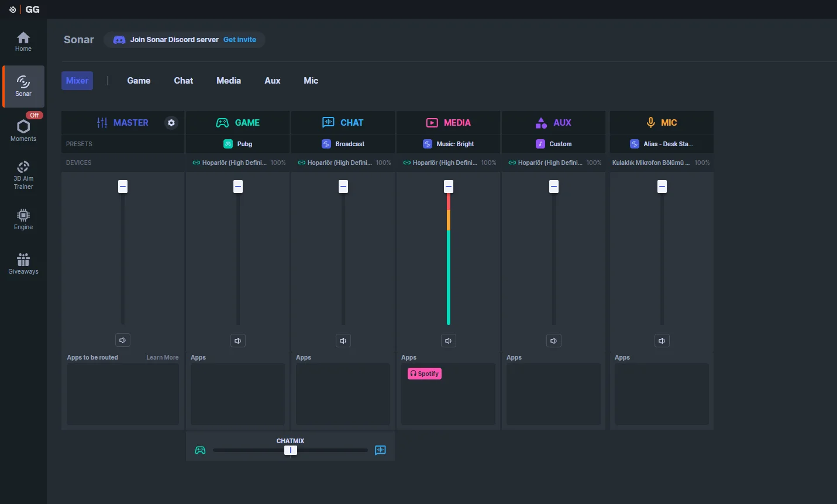Open Moments in the sidebar
837x504 pixels.
point(23,130)
